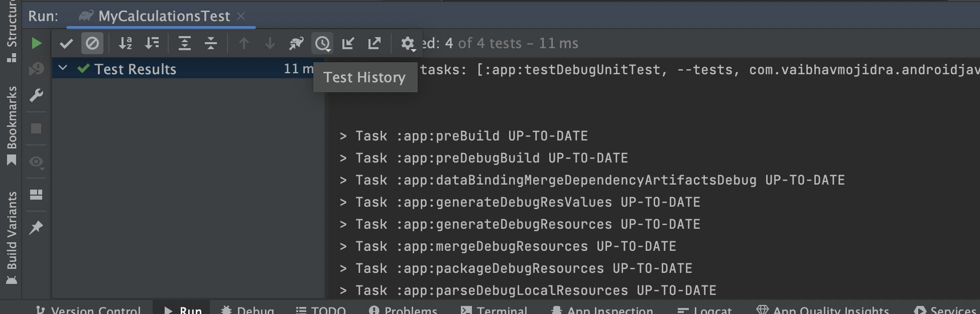Click the parseDebugLocalResources task line
The width and height of the screenshot is (980, 314).
(528, 290)
